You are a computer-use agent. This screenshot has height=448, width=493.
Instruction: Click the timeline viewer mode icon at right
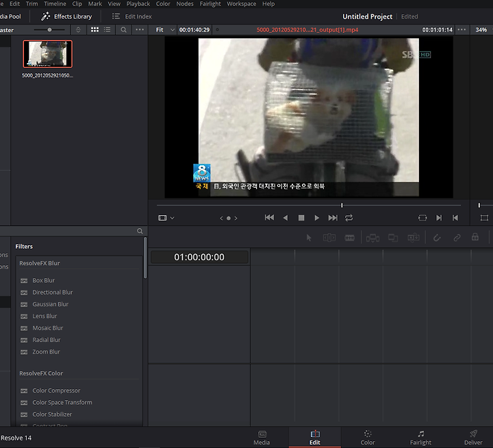[x=485, y=218]
